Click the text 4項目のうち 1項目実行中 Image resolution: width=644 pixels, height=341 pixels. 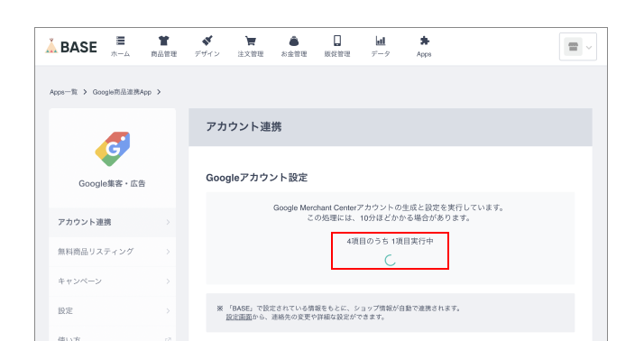point(390,241)
